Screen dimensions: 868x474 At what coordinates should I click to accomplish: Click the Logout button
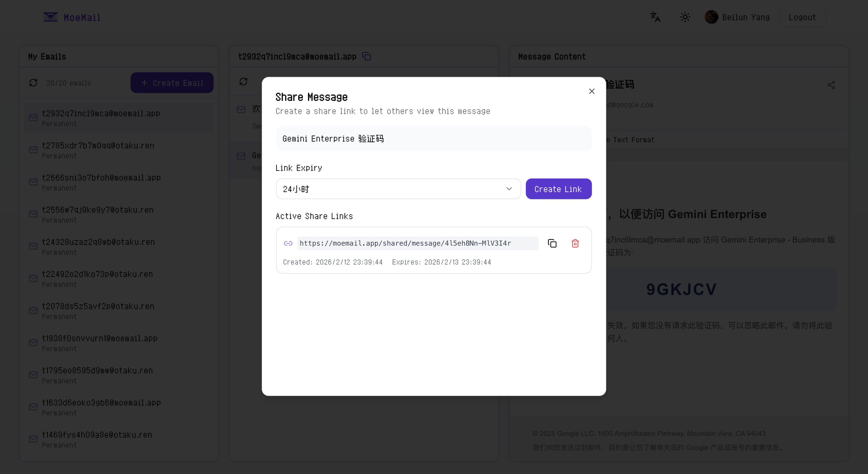[802, 17]
